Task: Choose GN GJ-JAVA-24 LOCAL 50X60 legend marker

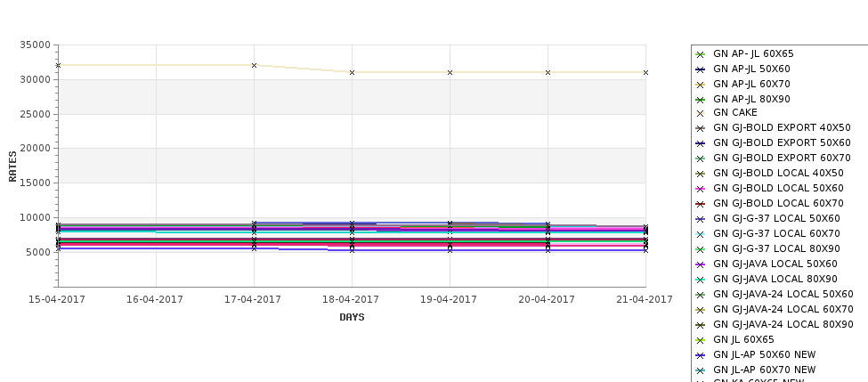Action: point(701,295)
